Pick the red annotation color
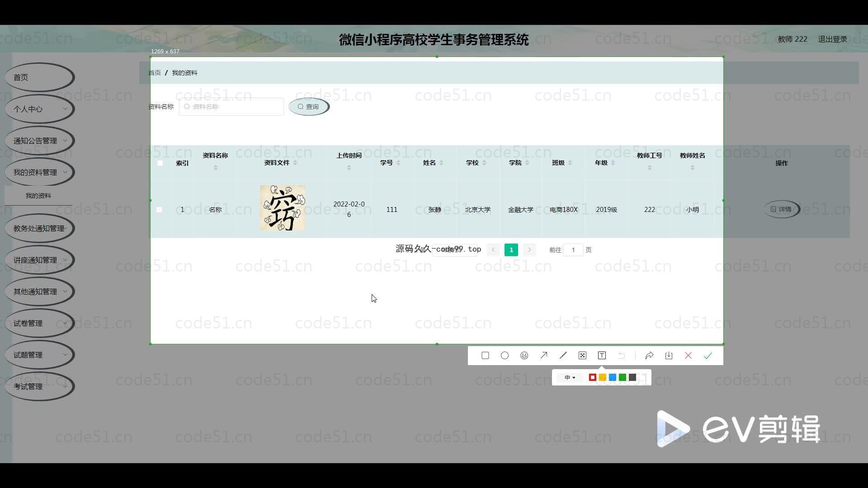This screenshot has width=868, height=488. 592,377
